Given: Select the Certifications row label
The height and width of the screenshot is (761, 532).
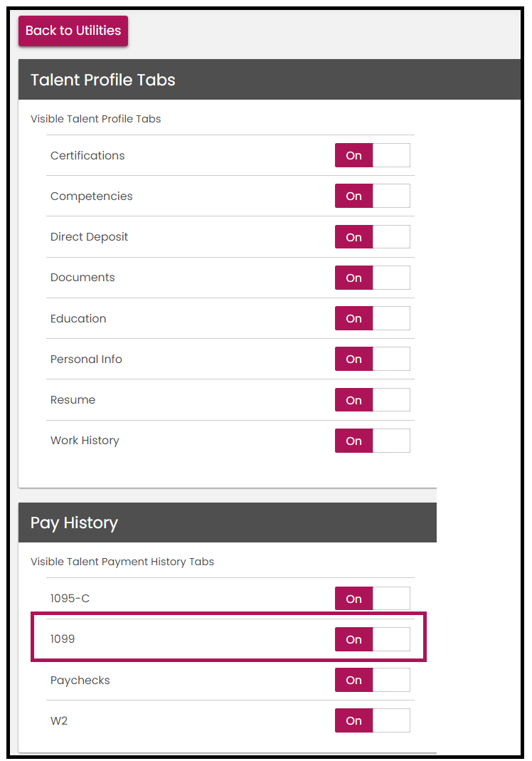Looking at the screenshot, I should tap(87, 155).
